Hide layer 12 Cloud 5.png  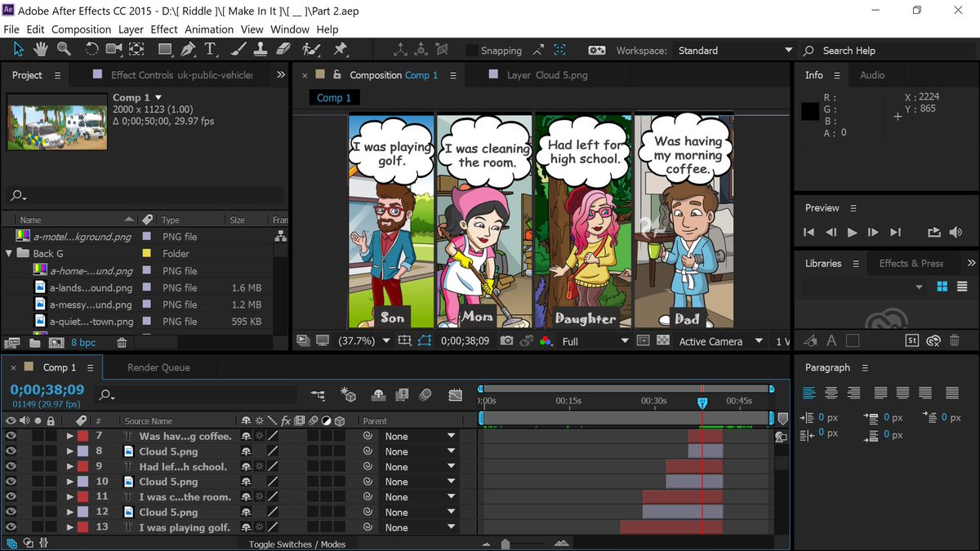tap(11, 513)
